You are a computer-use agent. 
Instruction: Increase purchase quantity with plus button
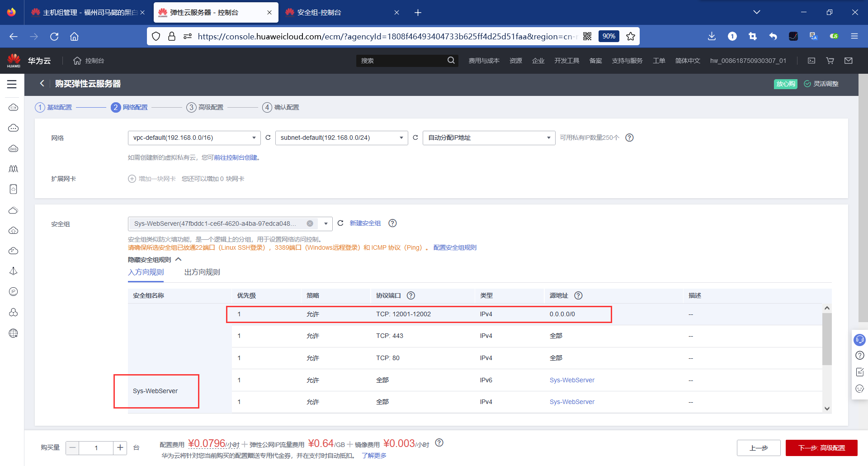click(120, 448)
